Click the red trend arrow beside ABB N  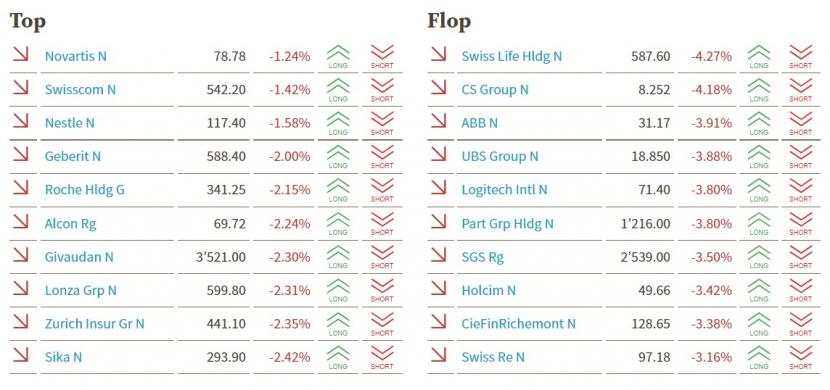coord(438,121)
